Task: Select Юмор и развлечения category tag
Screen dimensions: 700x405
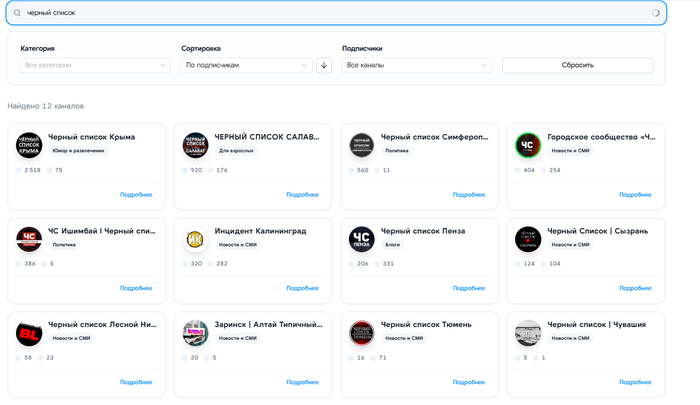Action: 78,151
